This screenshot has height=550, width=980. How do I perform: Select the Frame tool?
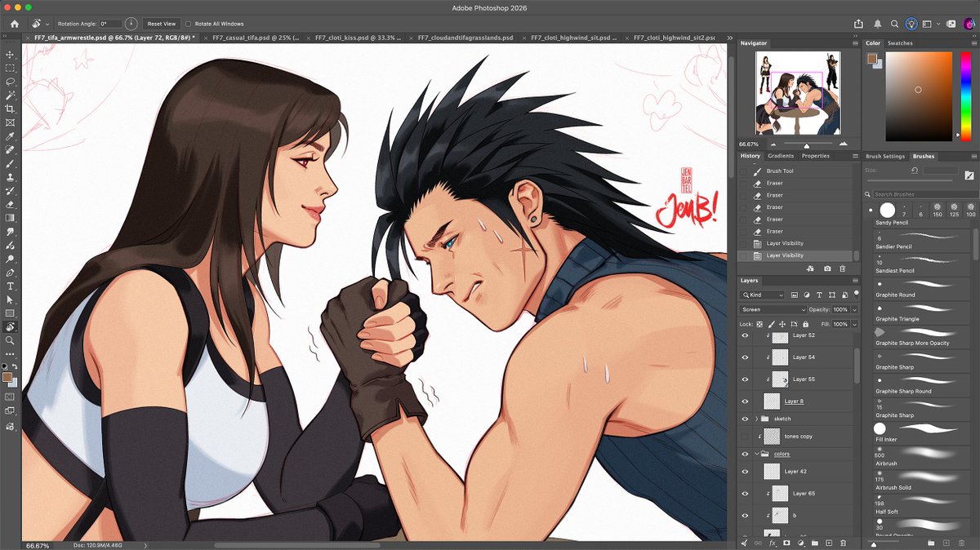[x=11, y=122]
